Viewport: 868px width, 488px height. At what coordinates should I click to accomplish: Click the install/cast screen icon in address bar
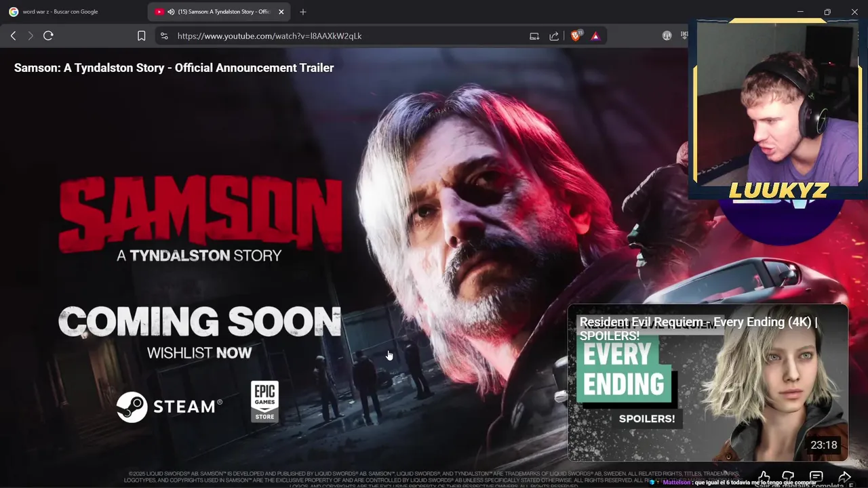pyautogui.click(x=534, y=36)
